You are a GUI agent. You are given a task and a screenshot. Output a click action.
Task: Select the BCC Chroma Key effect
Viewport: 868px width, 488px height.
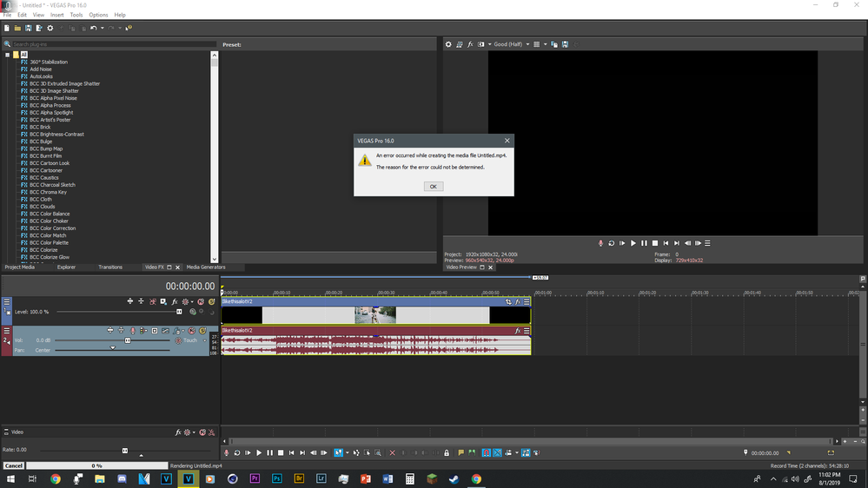pyautogui.click(x=48, y=192)
